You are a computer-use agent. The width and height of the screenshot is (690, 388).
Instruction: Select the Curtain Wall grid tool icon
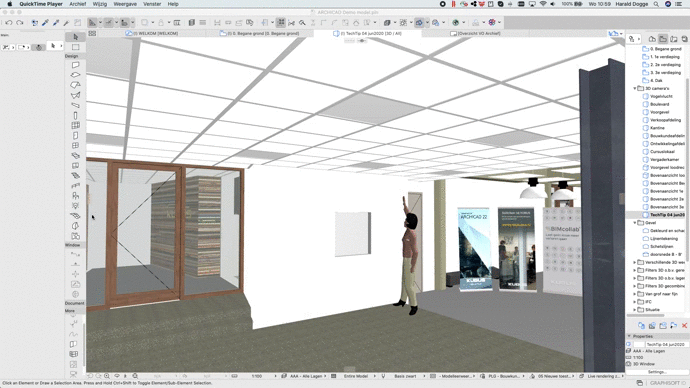[75, 125]
